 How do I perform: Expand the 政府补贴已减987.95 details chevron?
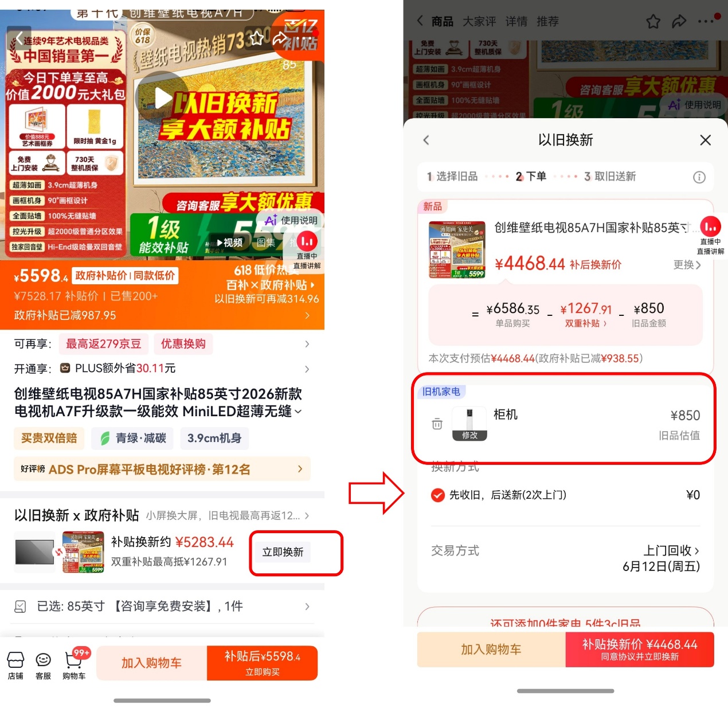pos(307,315)
